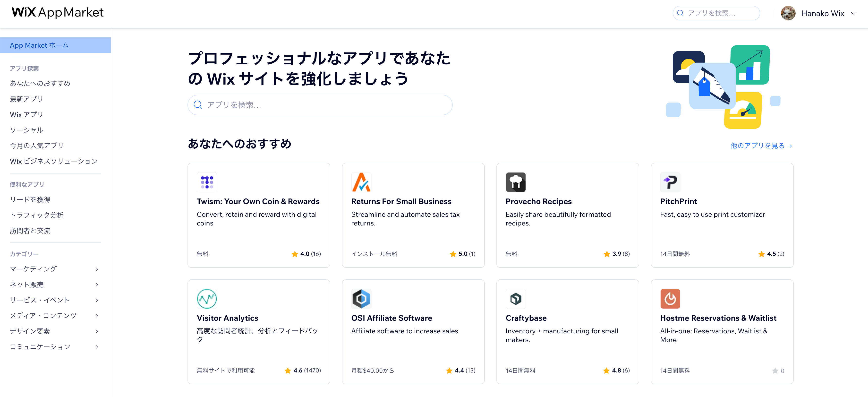Open the OSI Affiliate Software icon
Screen dimensions: 868x397
click(x=361, y=299)
